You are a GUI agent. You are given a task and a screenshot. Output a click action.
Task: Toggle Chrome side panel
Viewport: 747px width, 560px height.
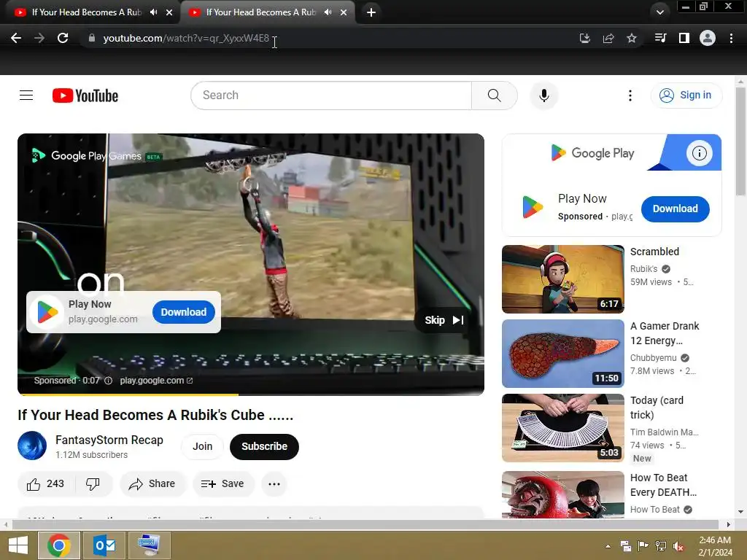684,38
